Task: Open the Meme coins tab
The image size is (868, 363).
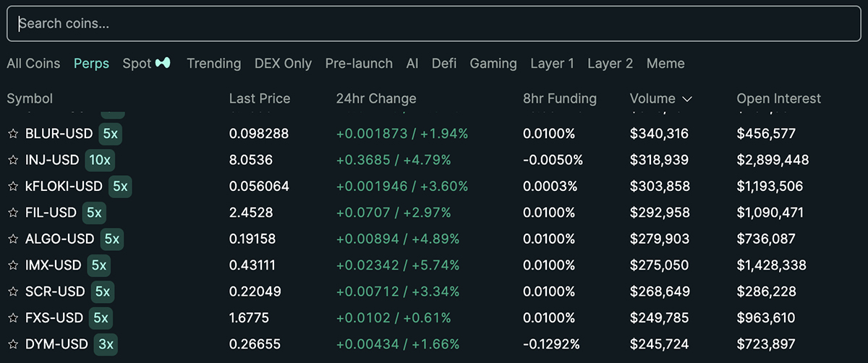Action: click(665, 64)
